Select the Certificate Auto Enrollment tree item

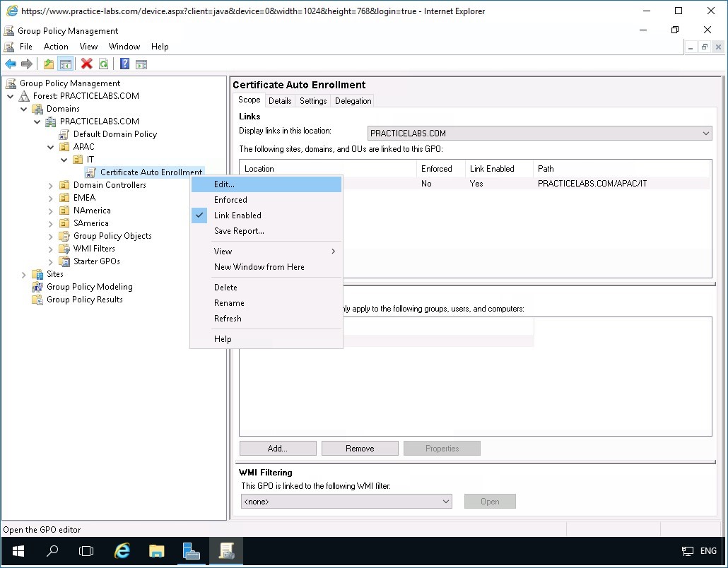click(151, 172)
